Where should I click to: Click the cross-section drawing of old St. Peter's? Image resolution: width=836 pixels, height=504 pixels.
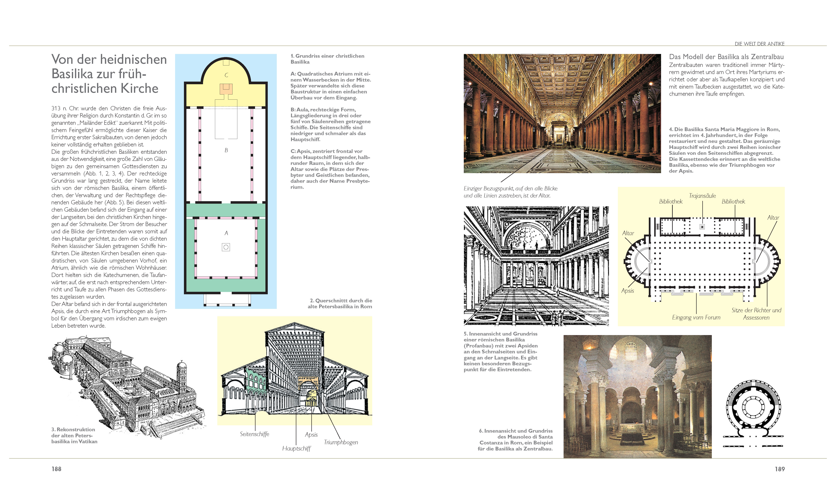point(294,371)
